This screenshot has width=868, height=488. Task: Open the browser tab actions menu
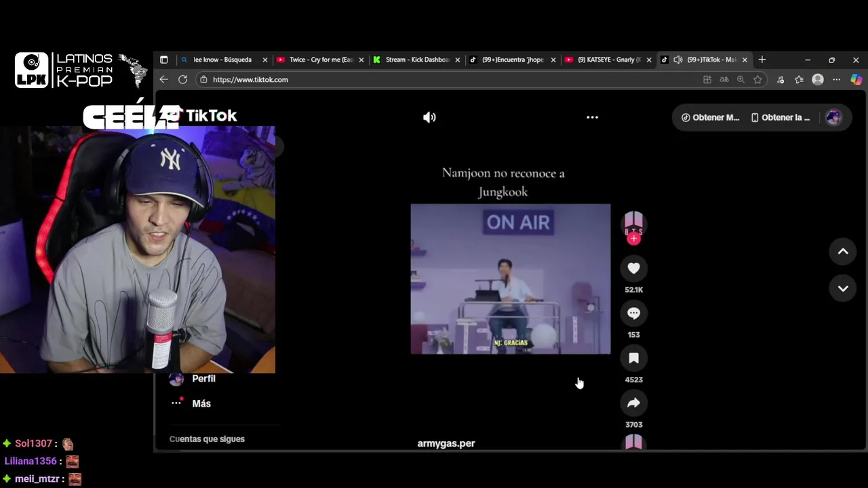pyautogui.click(x=163, y=60)
